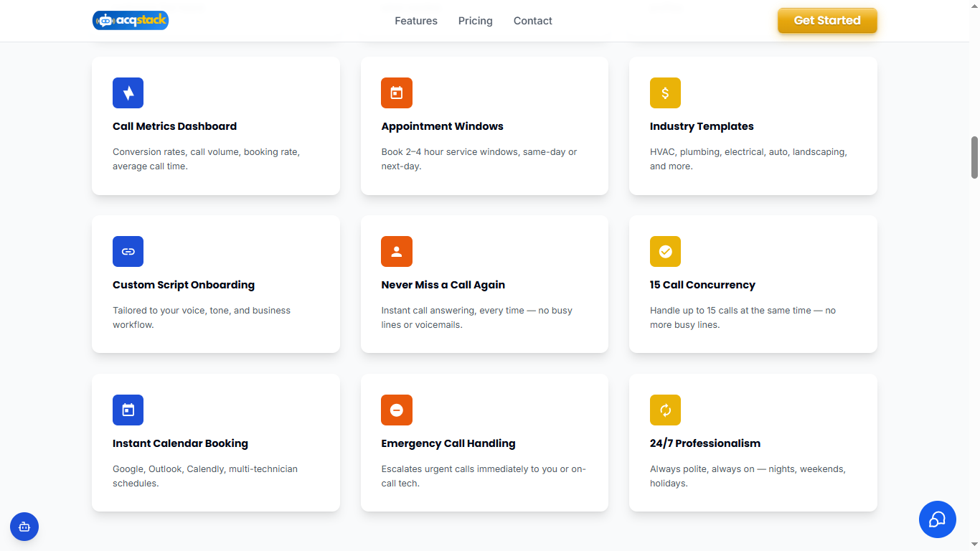Image resolution: width=980 pixels, height=551 pixels.
Task: Open the chat bubble widget
Action: coord(937,519)
